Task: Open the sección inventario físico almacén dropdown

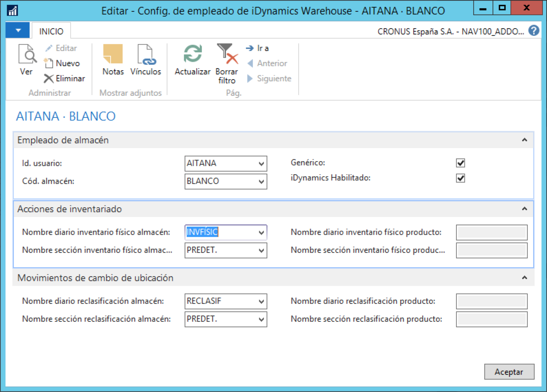Action: coord(261,250)
